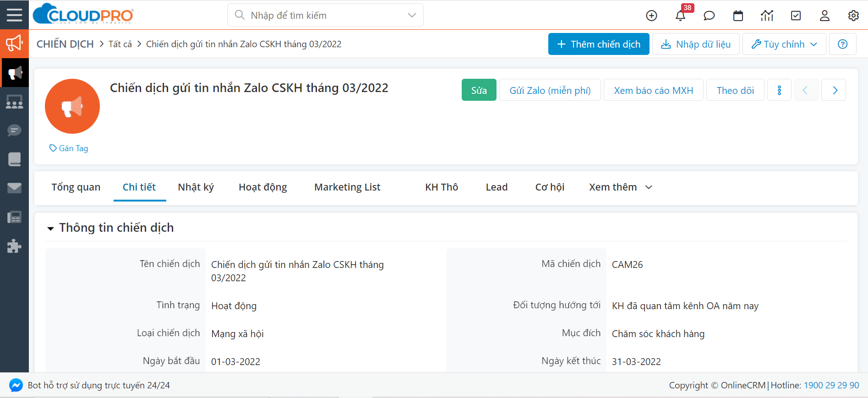Open the book sidebar icon
This screenshot has width=868, height=398.
coord(14,159)
